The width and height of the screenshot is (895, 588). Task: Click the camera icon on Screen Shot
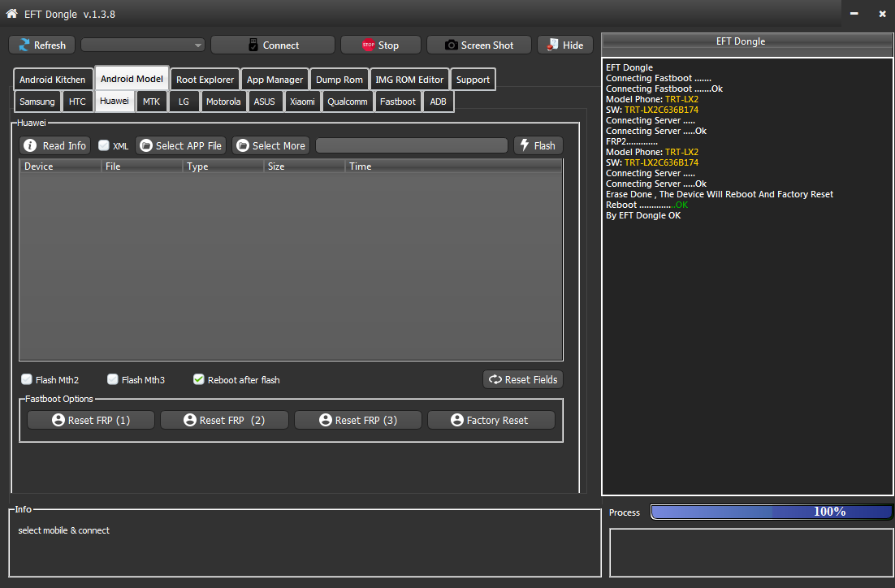point(451,45)
